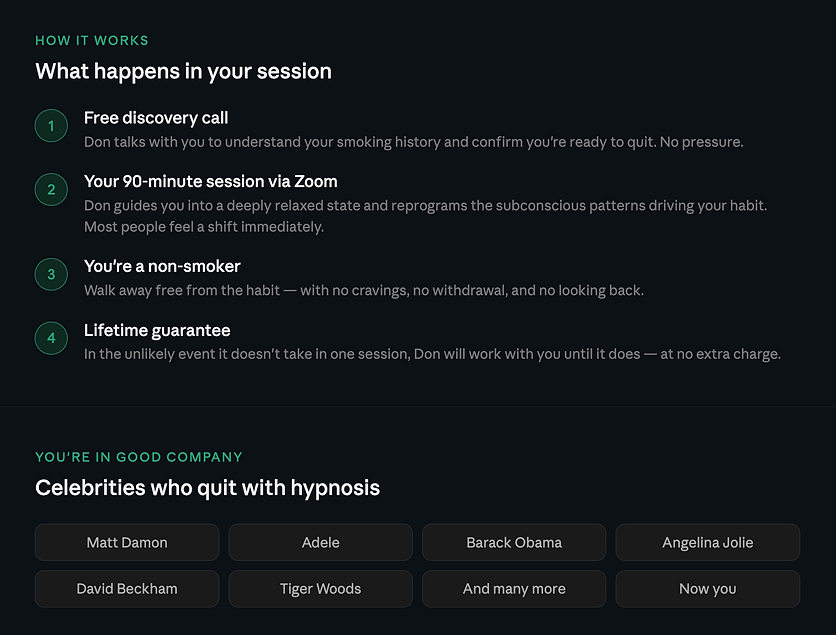Click the You're a non-smoker heading
836x635 pixels.
(x=162, y=266)
